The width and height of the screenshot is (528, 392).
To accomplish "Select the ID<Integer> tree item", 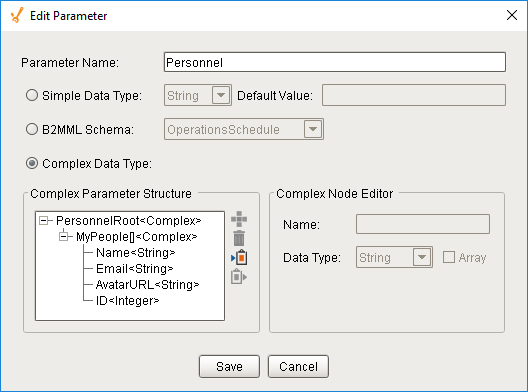I will (127, 301).
